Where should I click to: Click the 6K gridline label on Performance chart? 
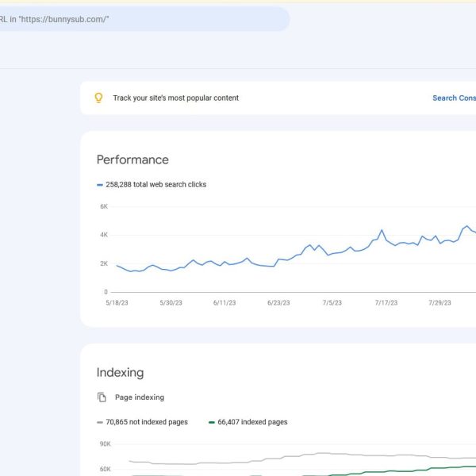104,206
